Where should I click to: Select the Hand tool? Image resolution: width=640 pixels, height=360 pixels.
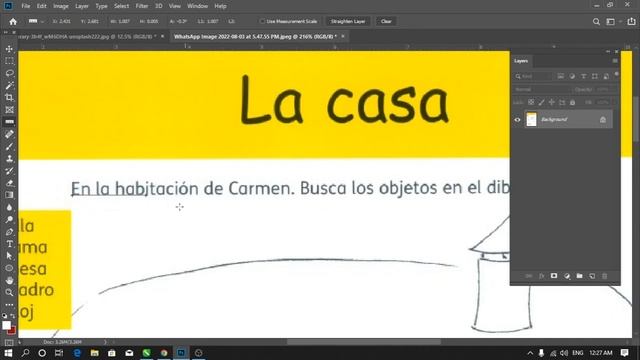tap(9, 280)
